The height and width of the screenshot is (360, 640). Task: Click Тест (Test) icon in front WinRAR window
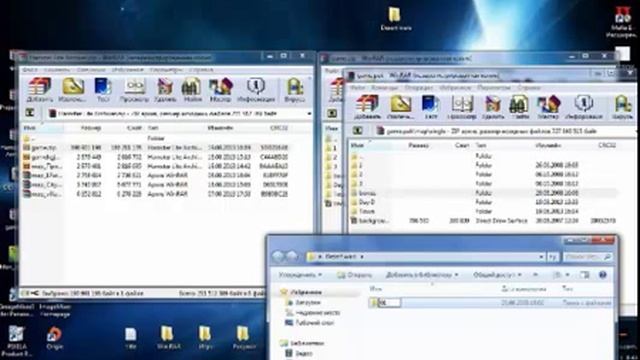click(x=431, y=107)
